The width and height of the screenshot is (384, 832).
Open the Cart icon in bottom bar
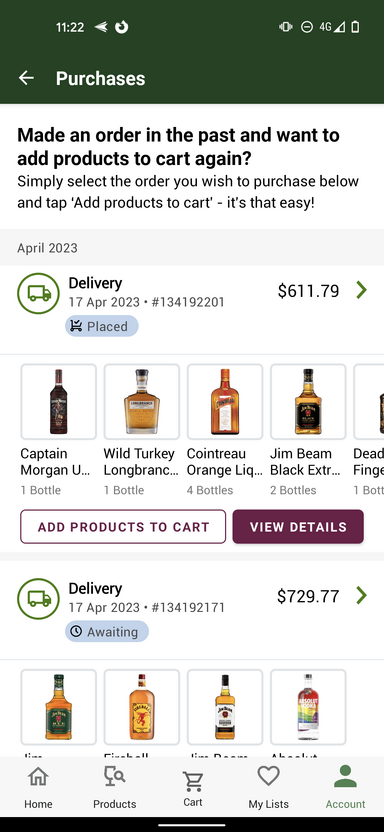(193, 781)
